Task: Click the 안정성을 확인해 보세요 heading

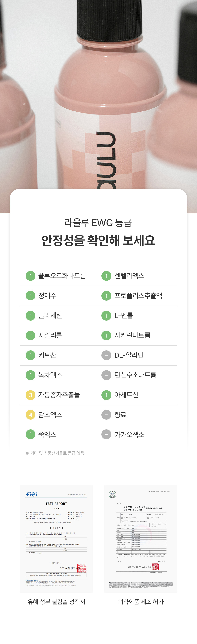Action: (98, 240)
